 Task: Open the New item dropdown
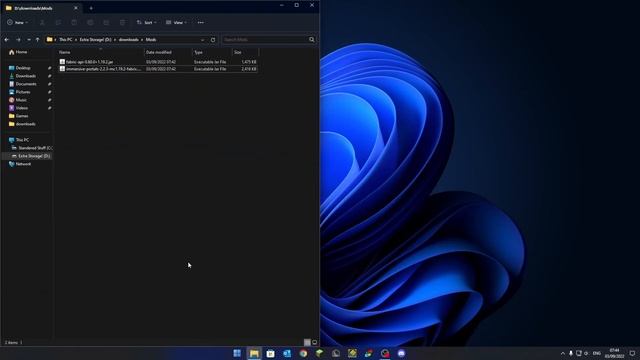[18, 22]
